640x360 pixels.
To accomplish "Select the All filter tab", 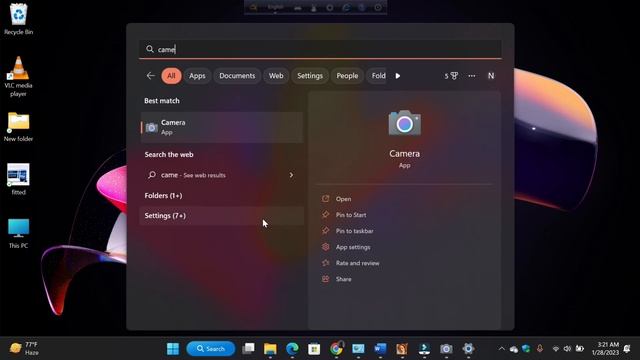I will pos(171,76).
